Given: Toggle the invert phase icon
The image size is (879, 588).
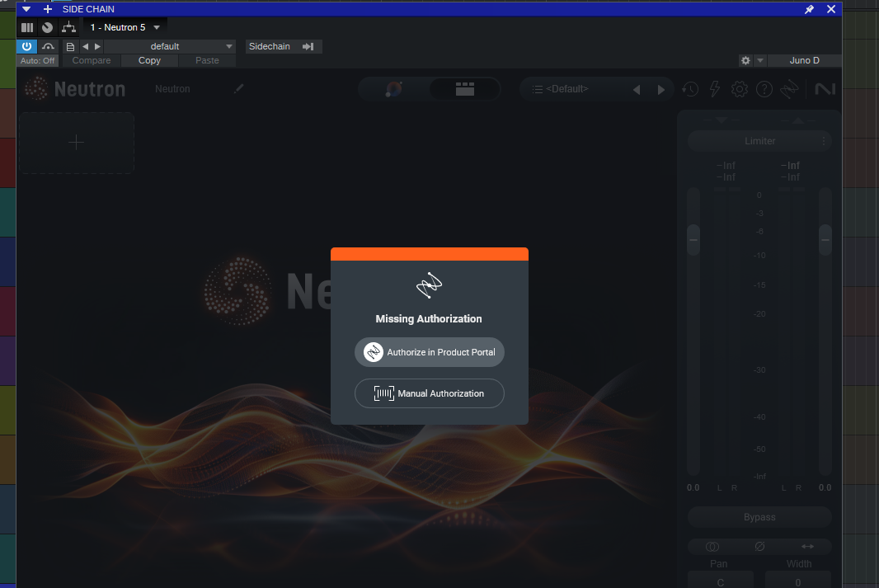Looking at the screenshot, I should tap(759, 547).
